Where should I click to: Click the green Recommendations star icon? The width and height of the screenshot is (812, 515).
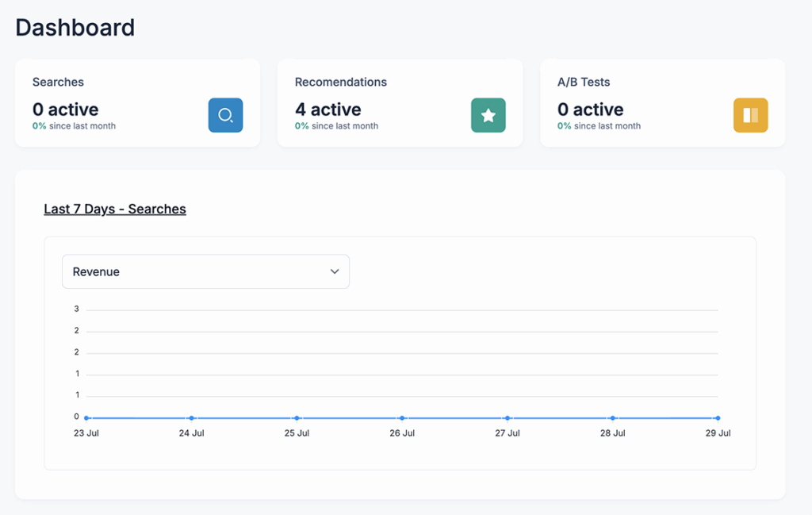click(488, 115)
